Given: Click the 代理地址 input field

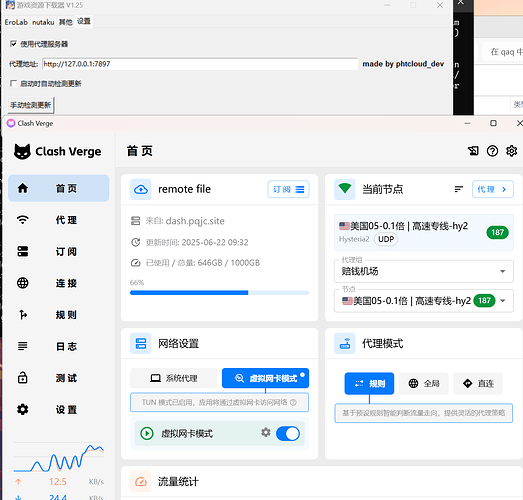Looking at the screenshot, I should 200,64.
